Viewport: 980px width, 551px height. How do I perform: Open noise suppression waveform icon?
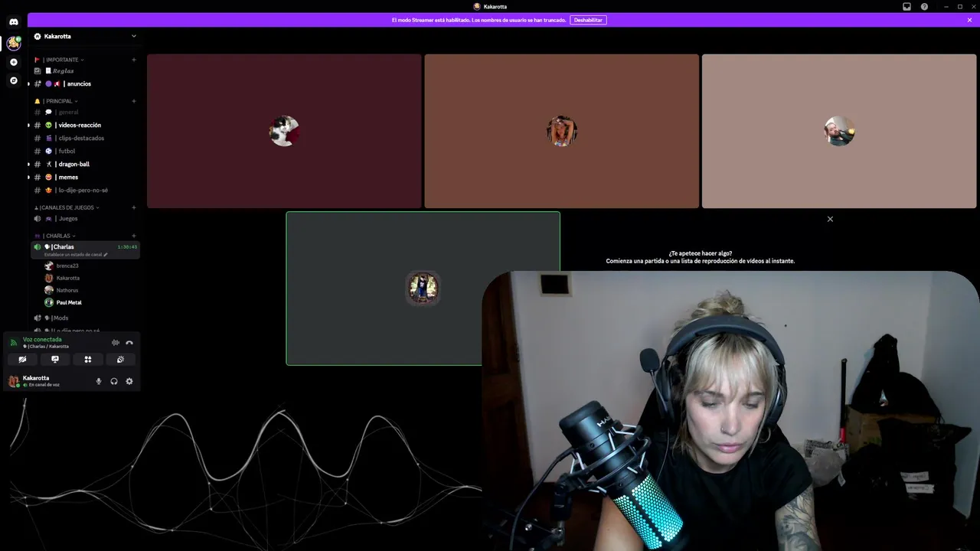click(x=116, y=343)
